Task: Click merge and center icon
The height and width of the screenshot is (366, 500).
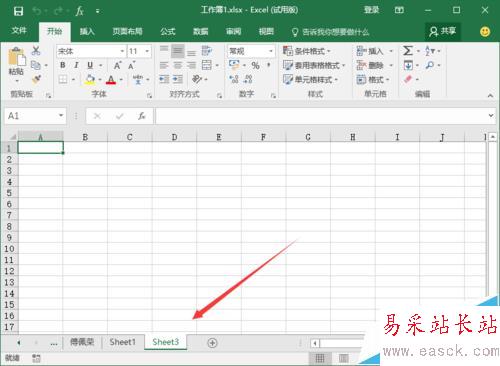Action: click(207, 65)
